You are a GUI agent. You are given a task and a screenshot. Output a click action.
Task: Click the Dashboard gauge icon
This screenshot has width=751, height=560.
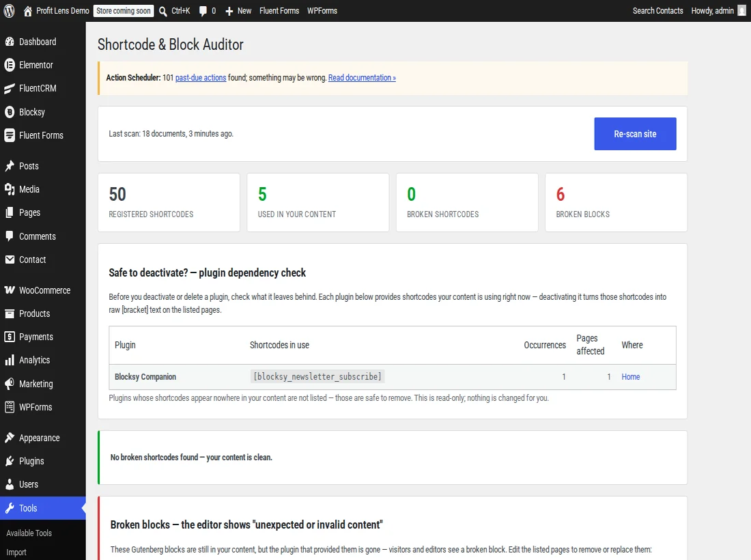click(10, 42)
